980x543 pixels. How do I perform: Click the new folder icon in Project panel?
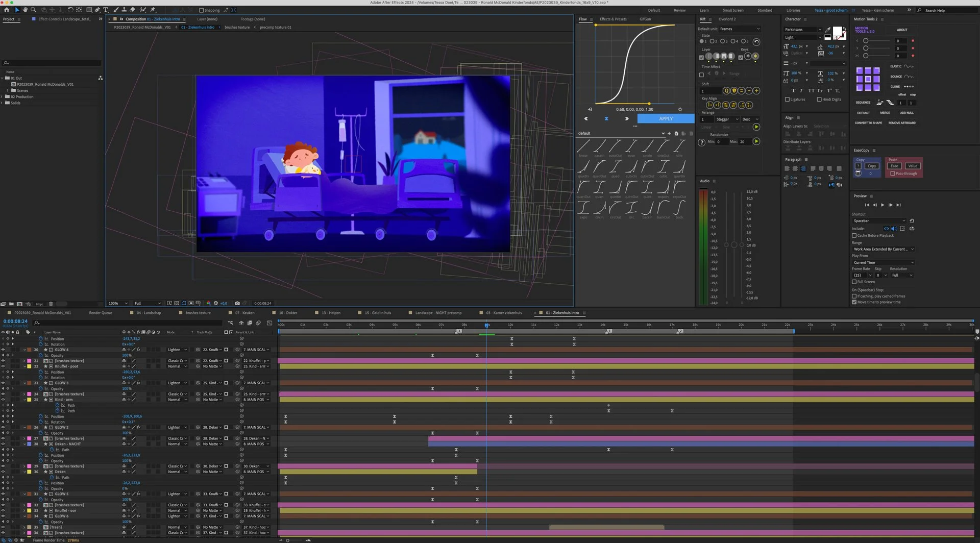coord(12,304)
